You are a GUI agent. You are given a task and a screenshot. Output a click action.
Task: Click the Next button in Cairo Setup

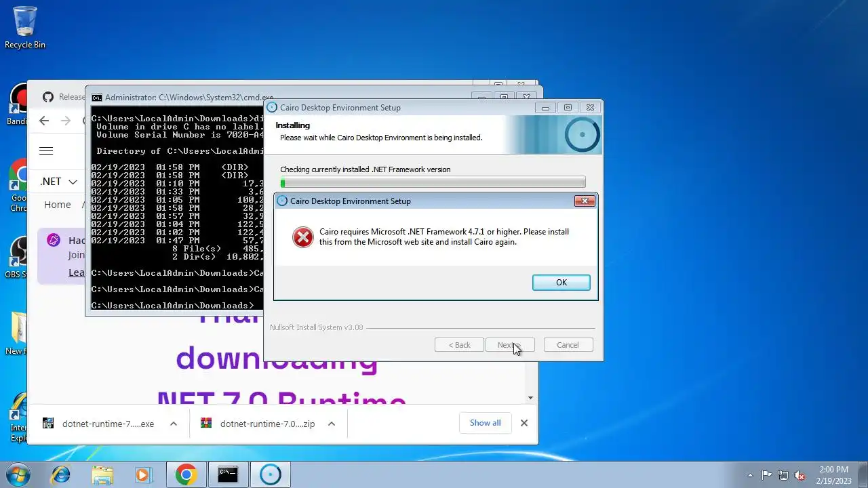pyautogui.click(x=510, y=345)
